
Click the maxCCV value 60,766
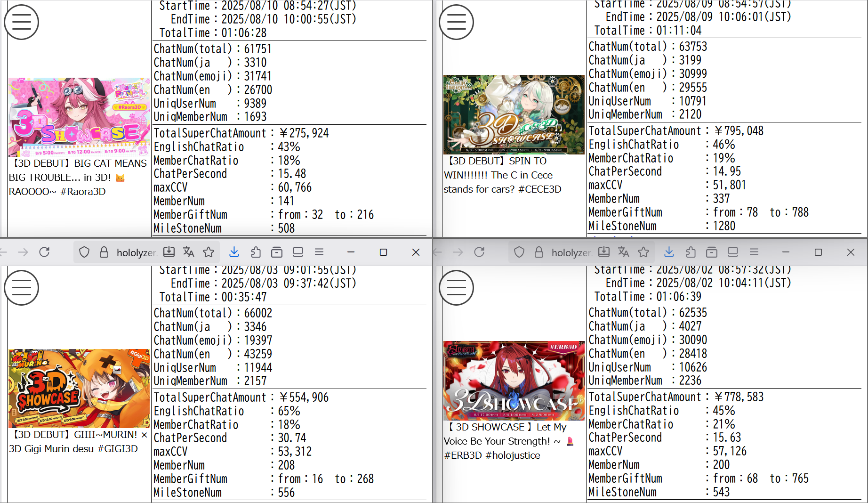tap(295, 187)
